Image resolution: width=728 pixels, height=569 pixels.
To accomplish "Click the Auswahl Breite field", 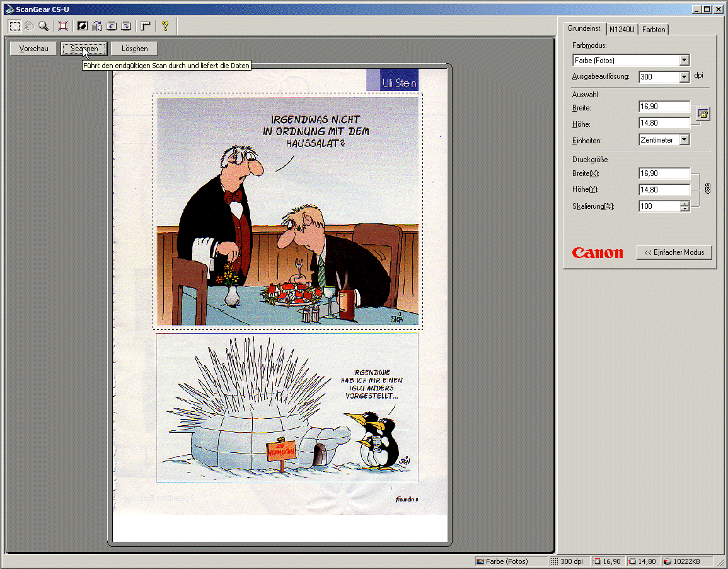I will click(x=664, y=107).
